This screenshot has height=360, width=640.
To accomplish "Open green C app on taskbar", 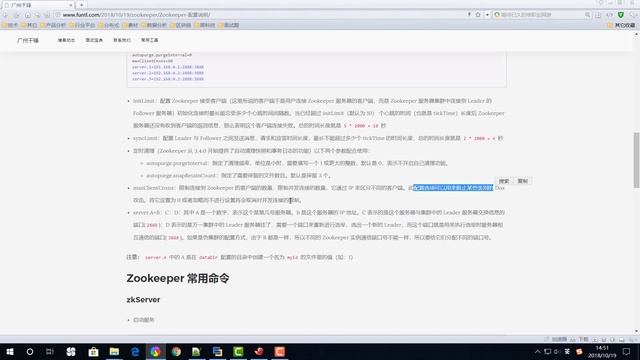I will [x=238, y=351].
